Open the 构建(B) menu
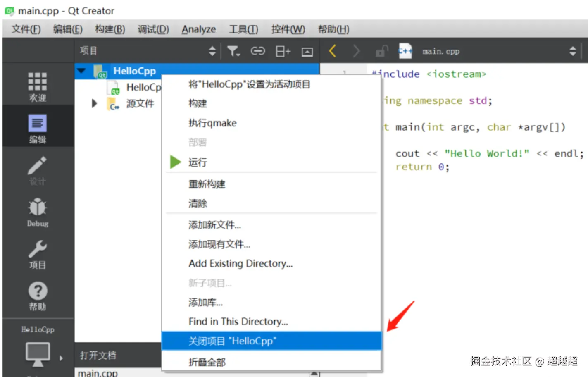Viewport: 588px width, 377px height. point(110,29)
